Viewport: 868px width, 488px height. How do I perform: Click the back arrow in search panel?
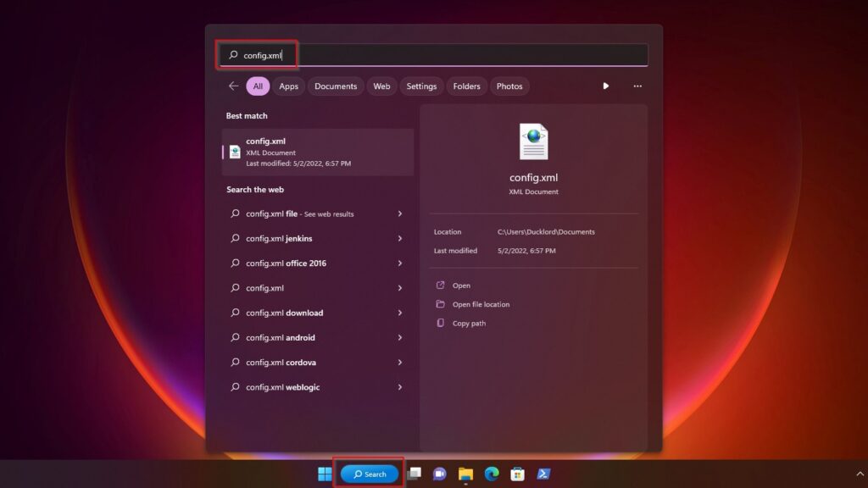[x=234, y=86]
